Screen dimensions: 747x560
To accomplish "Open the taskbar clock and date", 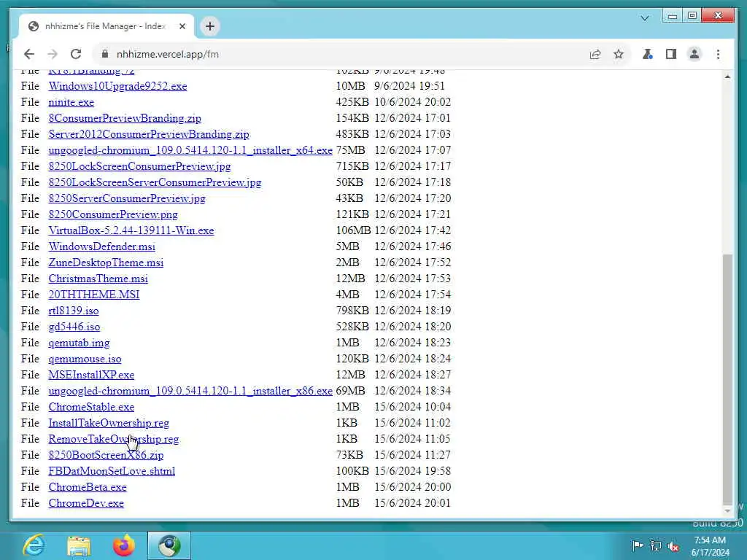I will tap(710, 546).
